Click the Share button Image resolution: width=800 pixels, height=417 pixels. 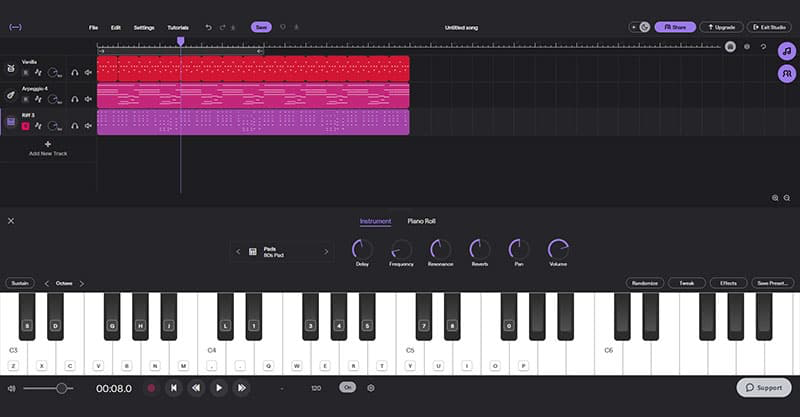point(675,27)
